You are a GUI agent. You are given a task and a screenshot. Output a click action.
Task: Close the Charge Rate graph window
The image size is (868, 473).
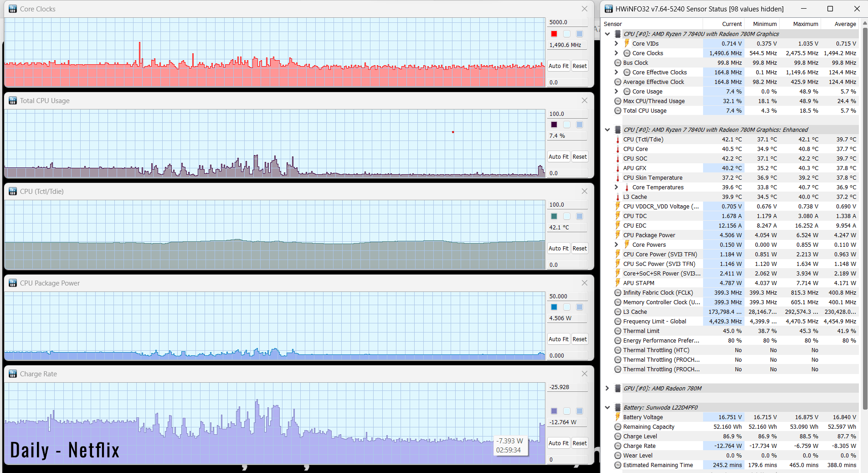(585, 374)
